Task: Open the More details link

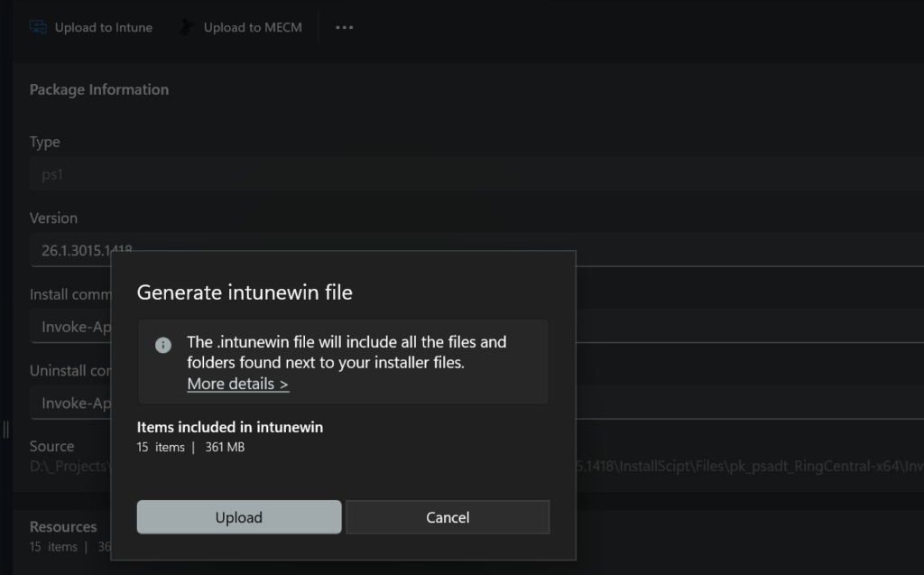Action: point(236,384)
